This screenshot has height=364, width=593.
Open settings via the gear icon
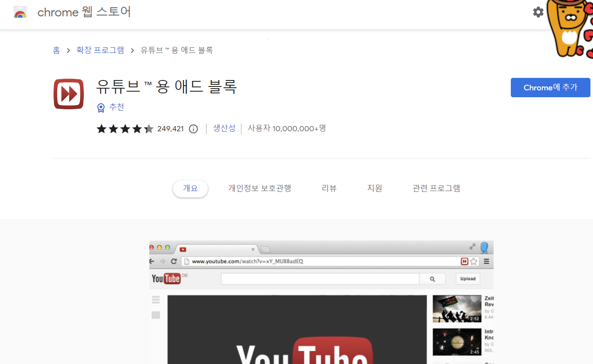538,12
